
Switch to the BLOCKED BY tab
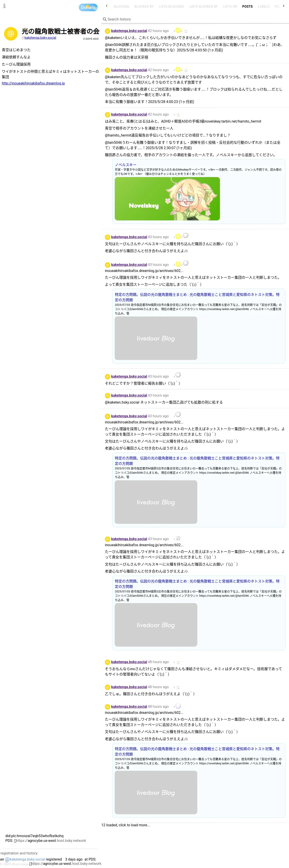[x=144, y=6]
